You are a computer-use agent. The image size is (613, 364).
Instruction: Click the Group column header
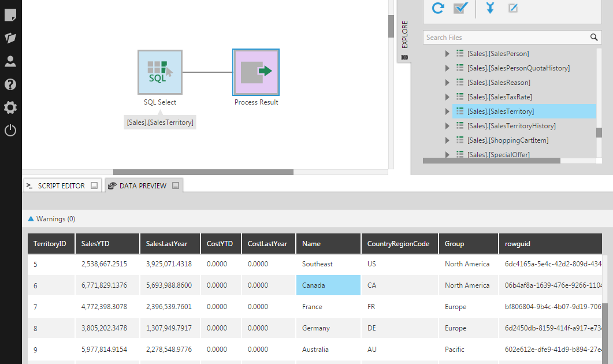(x=469, y=244)
